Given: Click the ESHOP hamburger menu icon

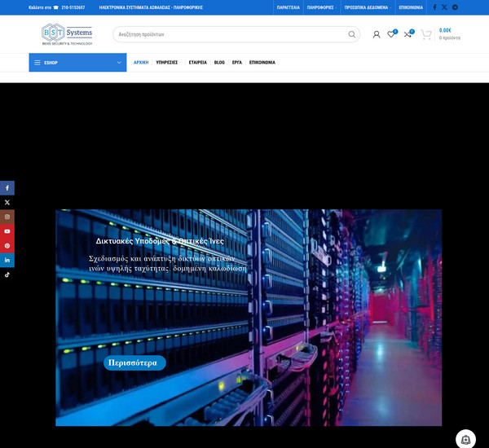Looking at the screenshot, I should point(37,63).
